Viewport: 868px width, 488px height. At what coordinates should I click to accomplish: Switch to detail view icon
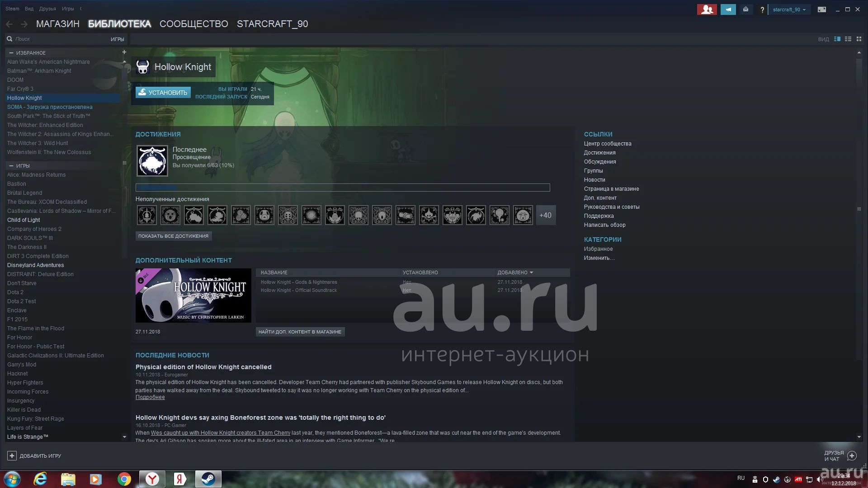(x=837, y=39)
